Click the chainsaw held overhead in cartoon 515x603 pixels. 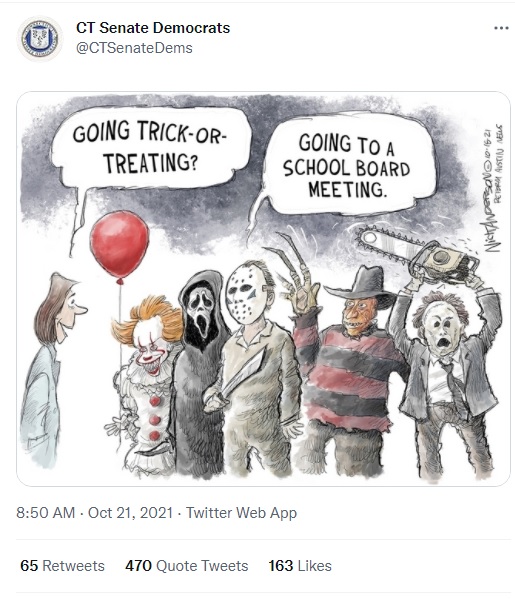coord(417,252)
